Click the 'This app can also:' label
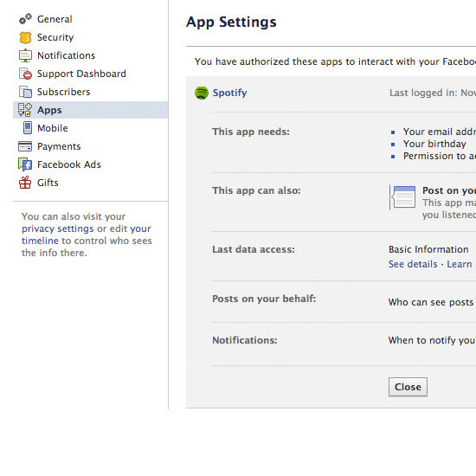This screenshot has height=476, width=476. click(256, 190)
